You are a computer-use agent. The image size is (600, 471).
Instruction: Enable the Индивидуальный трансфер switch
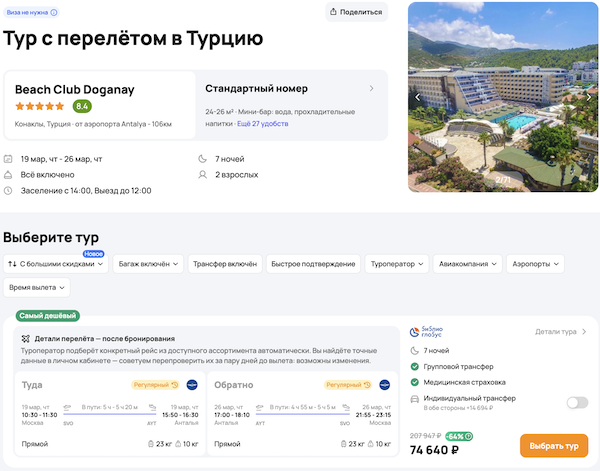point(577,402)
